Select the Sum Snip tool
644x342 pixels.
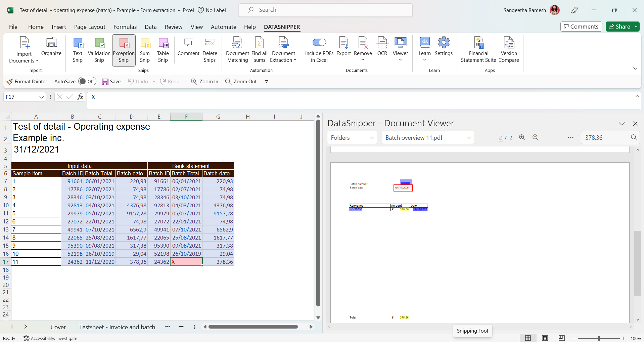click(x=145, y=50)
